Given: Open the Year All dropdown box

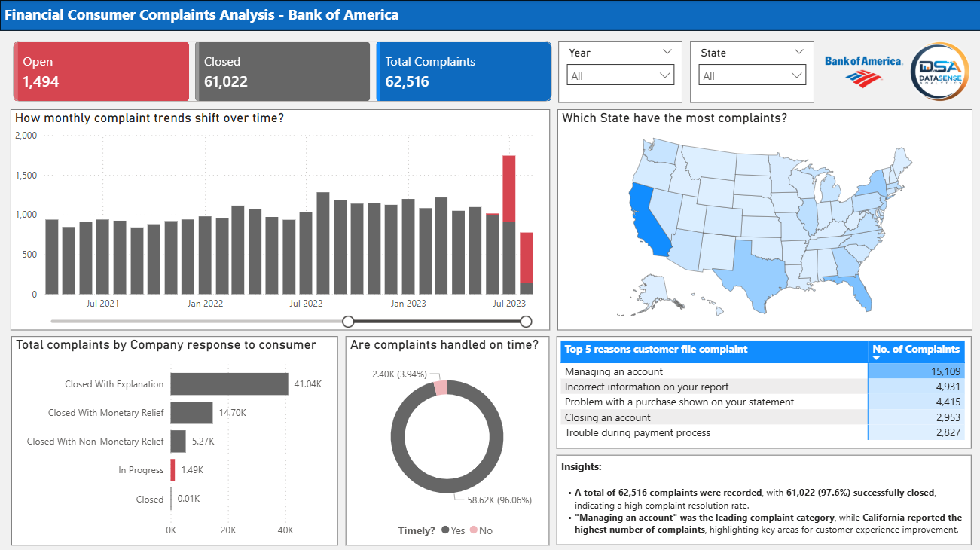Looking at the screenshot, I should pyautogui.click(x=621, y=75).
